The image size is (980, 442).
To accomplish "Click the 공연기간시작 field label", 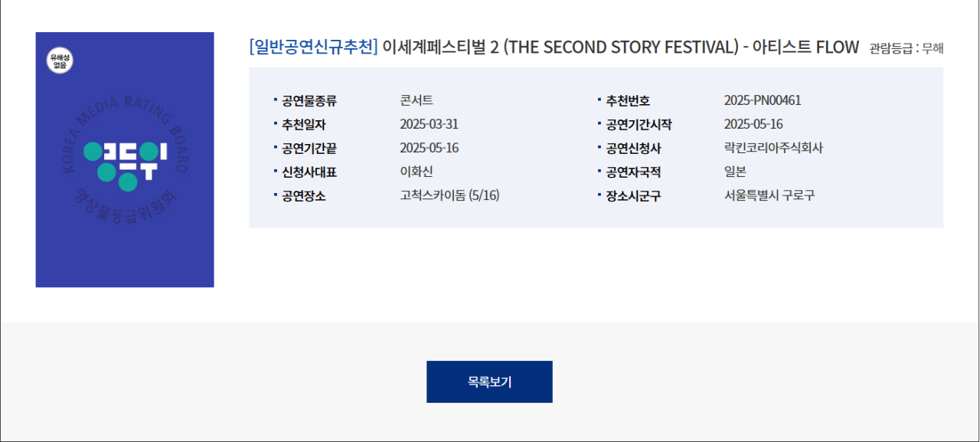I will (x=639, y=124).
